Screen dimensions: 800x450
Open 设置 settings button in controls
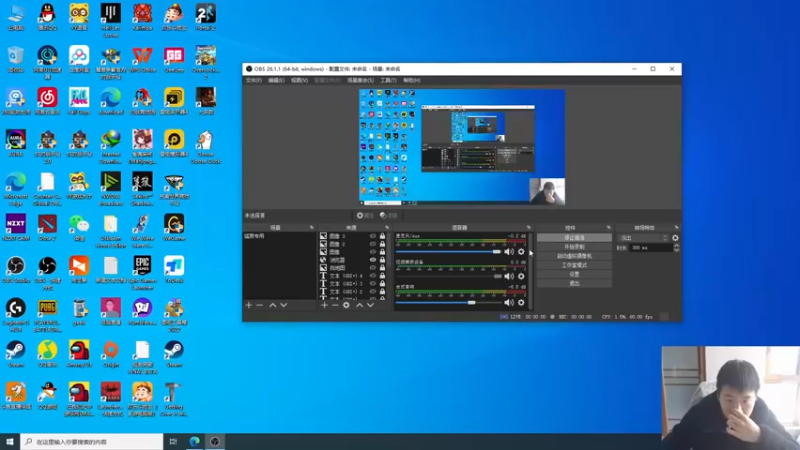click(574, 274)
